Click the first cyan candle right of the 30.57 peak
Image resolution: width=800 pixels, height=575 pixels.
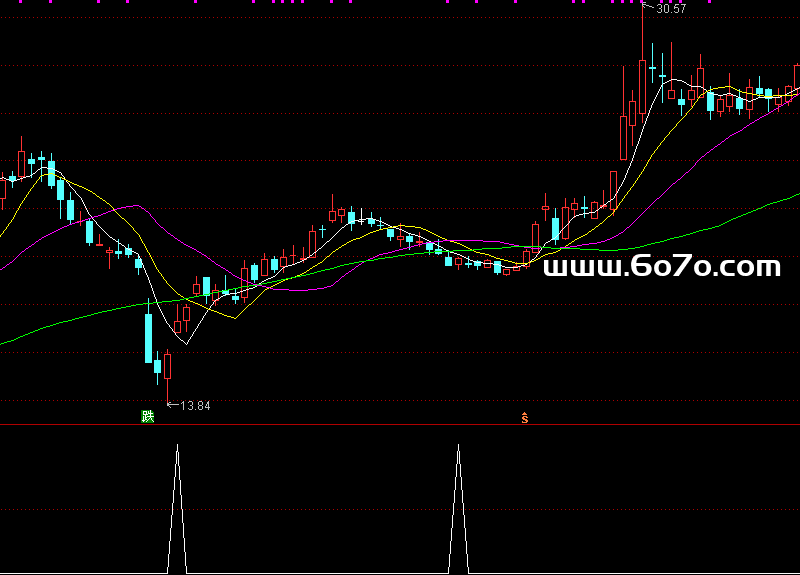[652, 69]
